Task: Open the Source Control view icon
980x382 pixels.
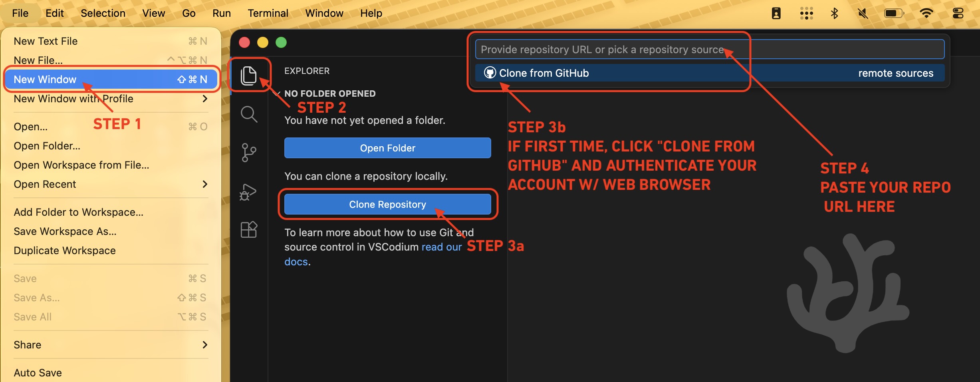Action: 248,153
